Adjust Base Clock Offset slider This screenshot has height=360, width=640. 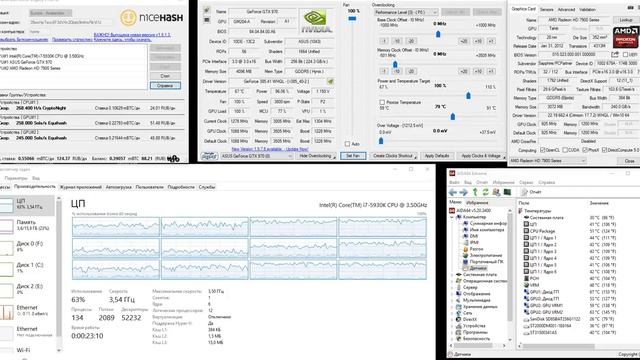click(x=438, y=34)
